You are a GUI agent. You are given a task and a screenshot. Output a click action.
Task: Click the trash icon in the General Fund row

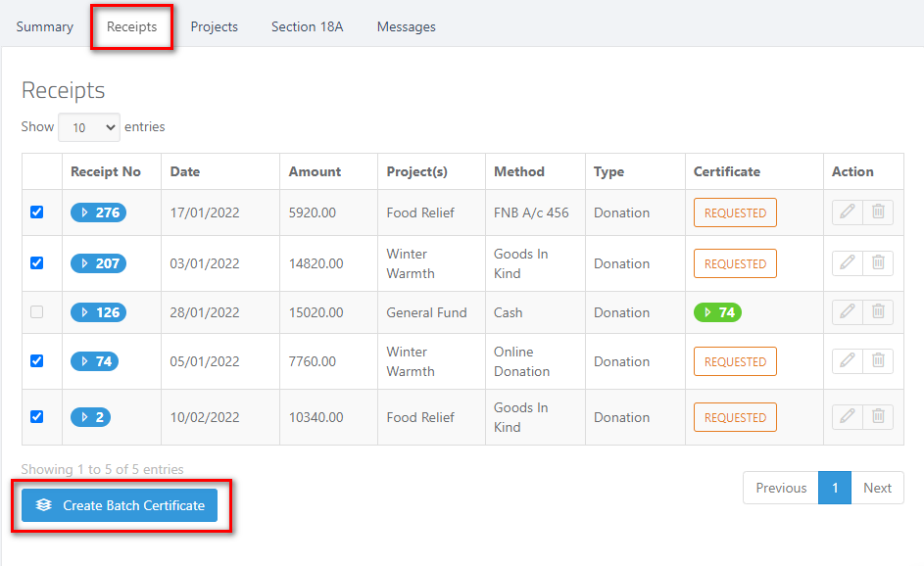point(878,311)
